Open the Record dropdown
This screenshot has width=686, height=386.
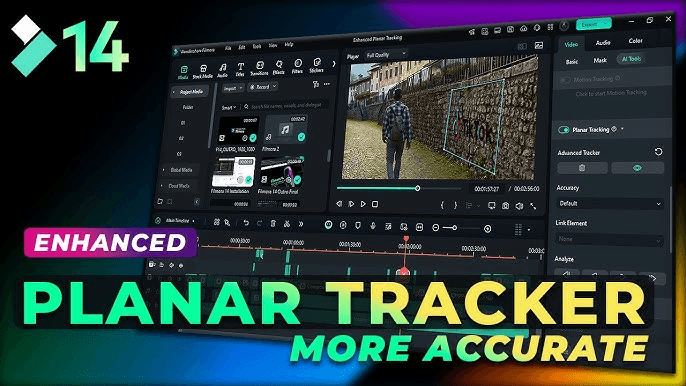[x=263, y=87]
